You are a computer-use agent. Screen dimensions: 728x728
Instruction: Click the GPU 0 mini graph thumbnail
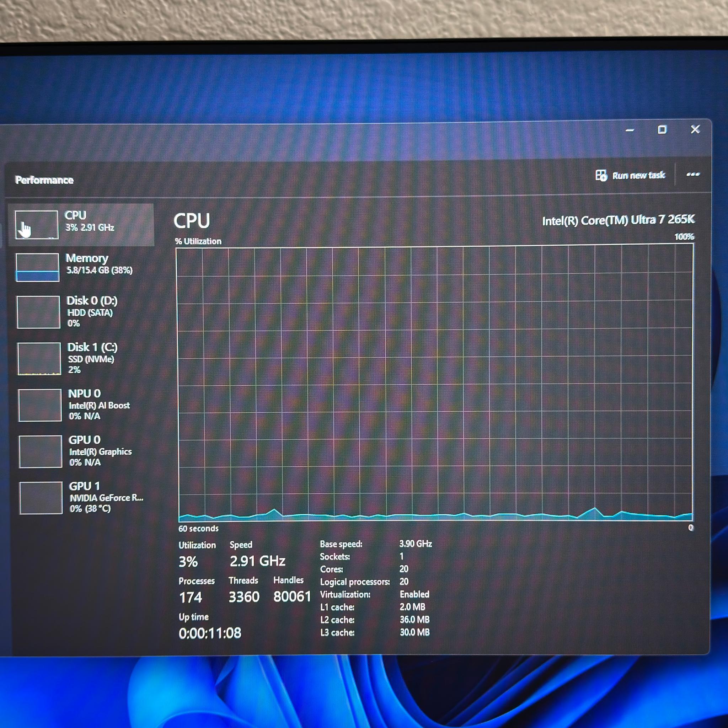pyautogui.click(x=41, y=451)
